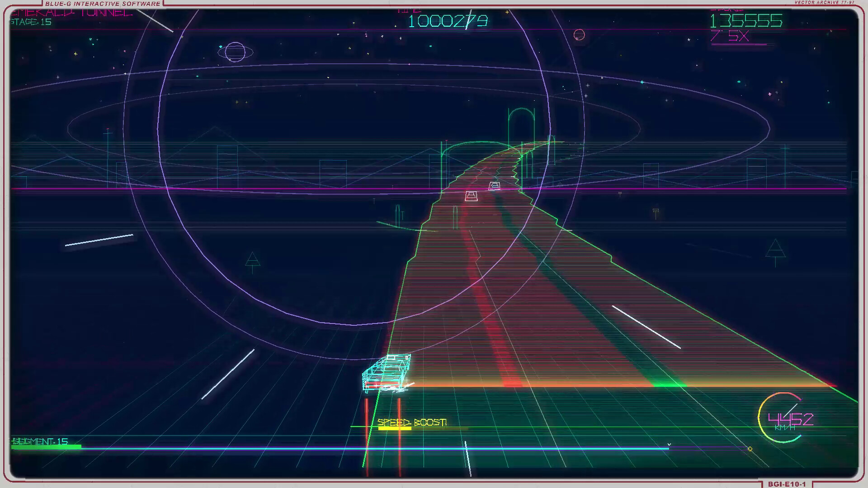Click the small red moon near the score
The width and height of the screenshot is (868, 488).
click(579, 34)
